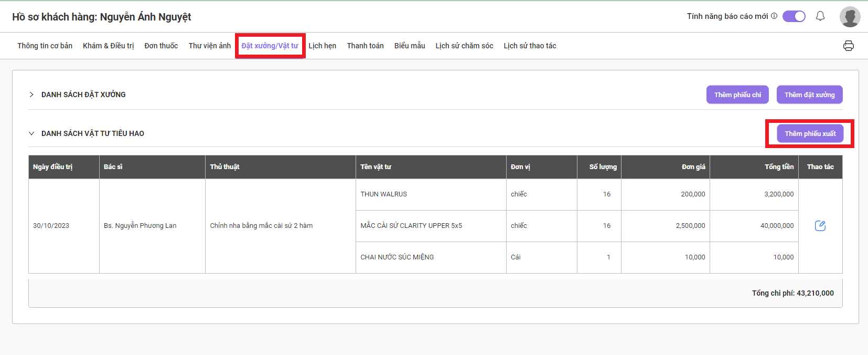Switch to the Lịch hẹn tab
868x355 pixels.
coord(322,46)
